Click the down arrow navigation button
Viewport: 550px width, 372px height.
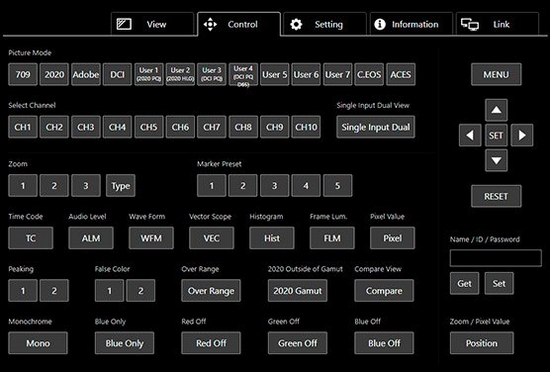coord(496,160)
